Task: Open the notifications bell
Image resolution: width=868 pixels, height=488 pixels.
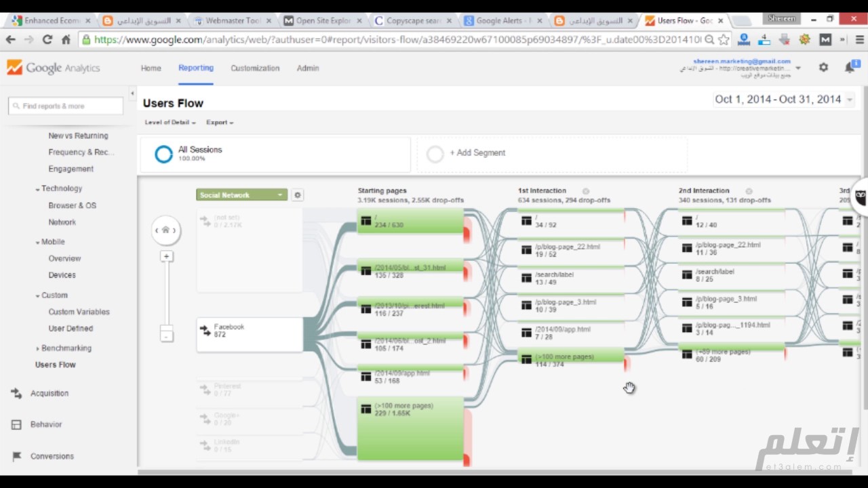Action: pyautogui.click(x=850, y=67)
